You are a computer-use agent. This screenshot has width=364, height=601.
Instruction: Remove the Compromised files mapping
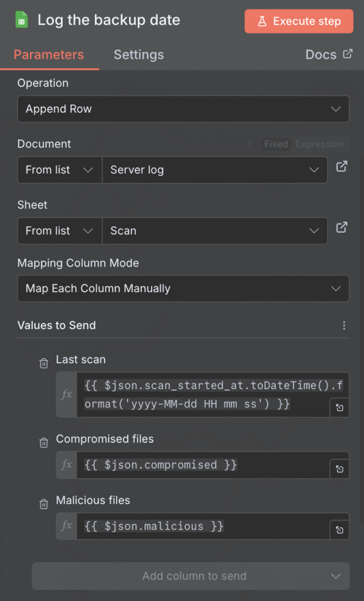[x=43, y=443]
